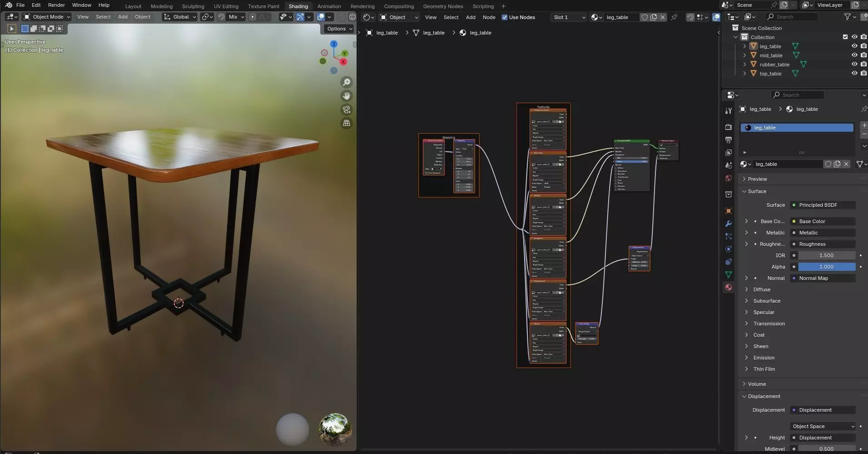868x454 pixels.
Task: Switch to the Modeling workspace tab
Action: click(162, 6)
